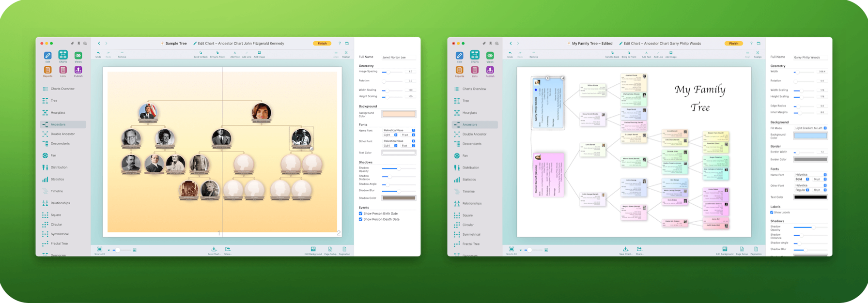The image size is (868, 303).
Task: Open Reports in the Sample Tree window
Action: coord(47,72)
